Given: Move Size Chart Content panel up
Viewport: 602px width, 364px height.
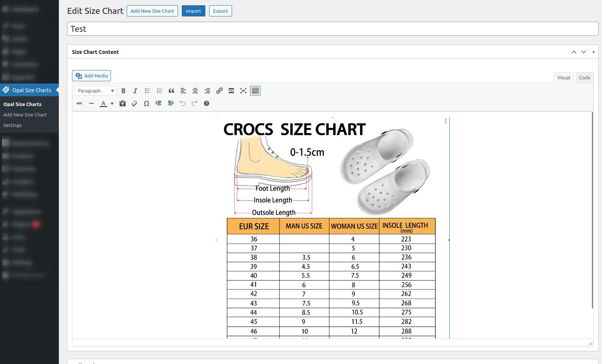Looking at the screenshot, I should click(x=574, y=52).
